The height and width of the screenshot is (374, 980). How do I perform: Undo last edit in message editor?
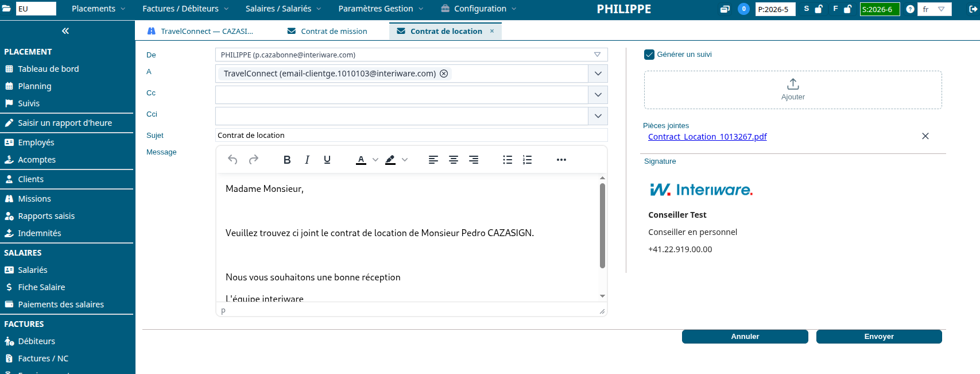233,160
